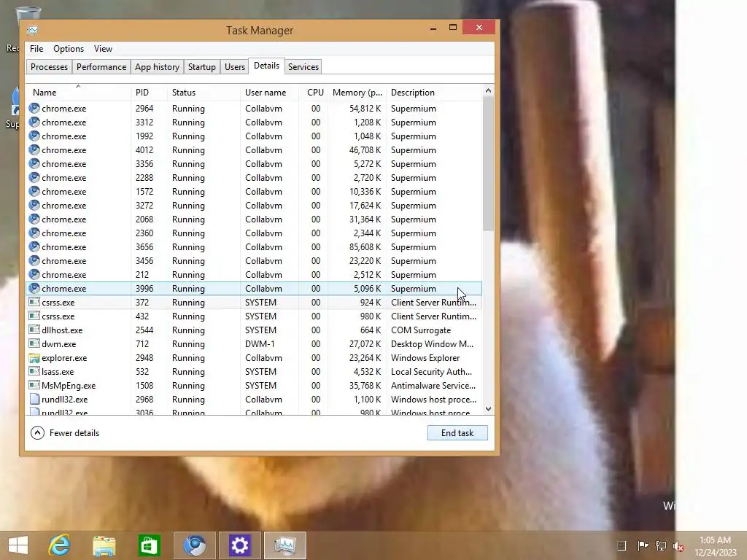Open the Options menu

click(x=68, y=49)
